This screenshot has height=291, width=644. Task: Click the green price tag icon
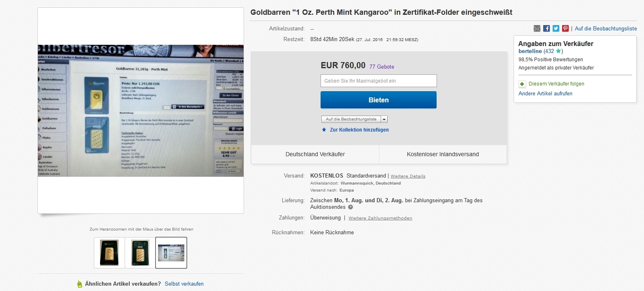[80, 284]
